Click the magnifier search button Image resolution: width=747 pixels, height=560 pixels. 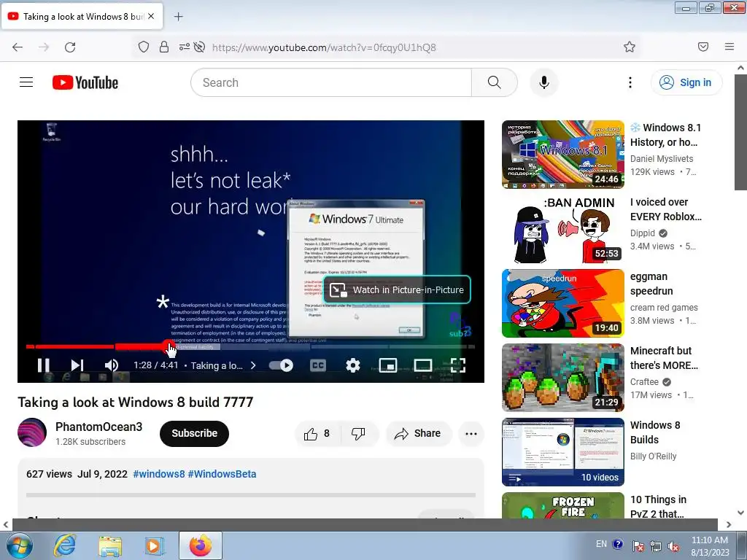(495, 82)
